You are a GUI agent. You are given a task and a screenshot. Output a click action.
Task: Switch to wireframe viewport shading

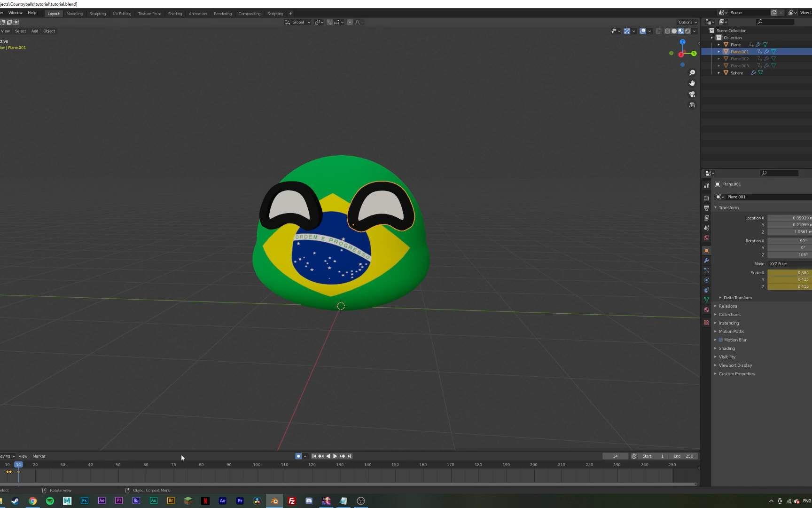point(667,31)
